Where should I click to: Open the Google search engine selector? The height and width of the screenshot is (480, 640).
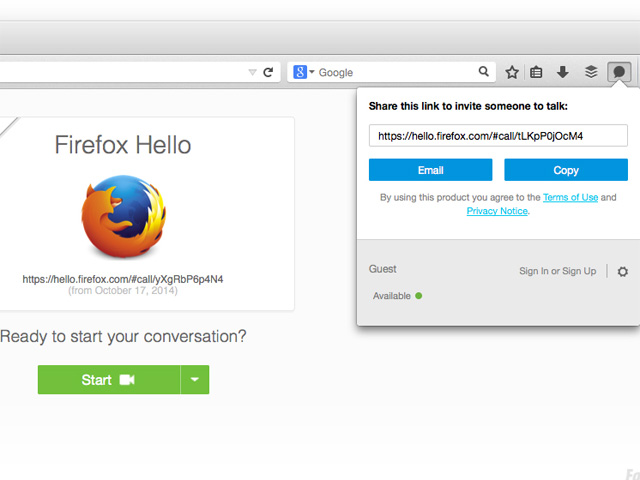point(304,72)
